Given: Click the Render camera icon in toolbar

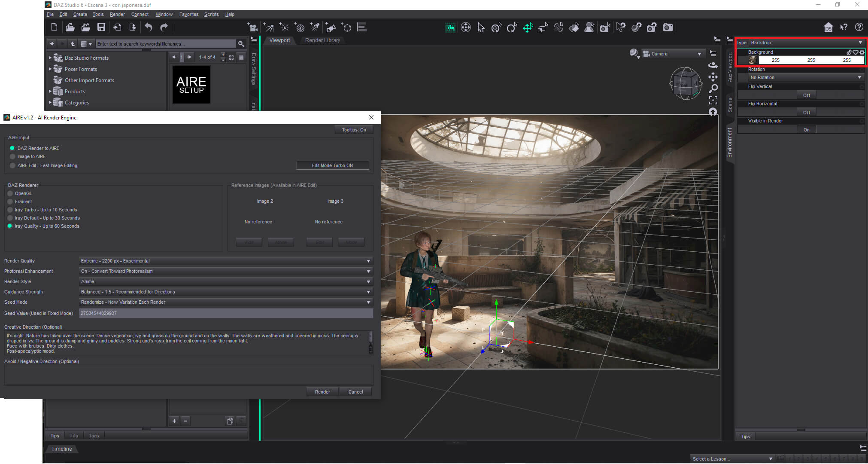Looking at the screenshot, I should [x=668, y=27].
